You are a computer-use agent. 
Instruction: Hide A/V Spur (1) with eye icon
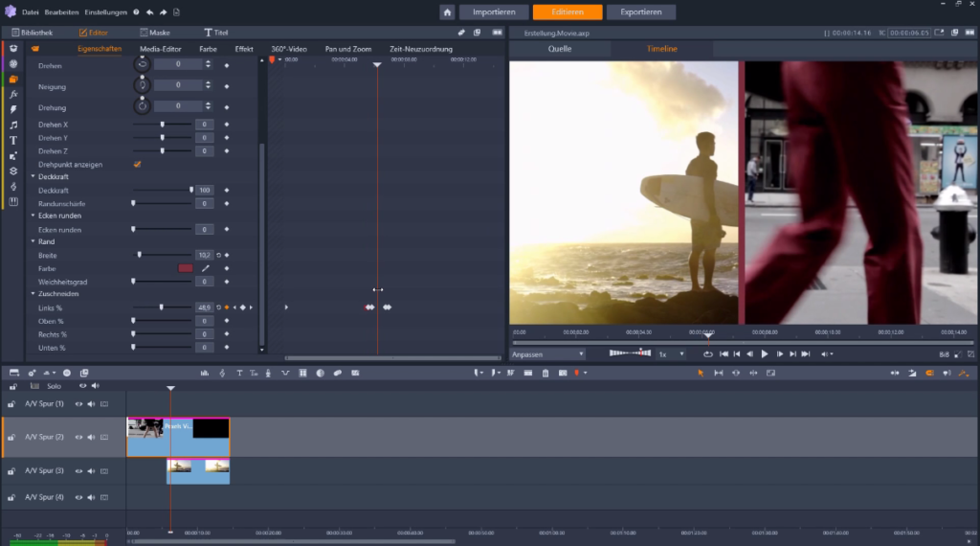pyautogui.click(x=79, y=404)
